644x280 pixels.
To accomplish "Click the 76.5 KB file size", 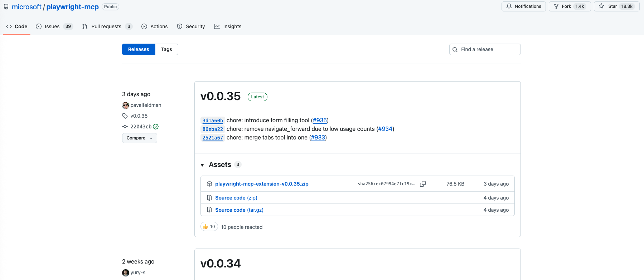I will coord(455,184).
